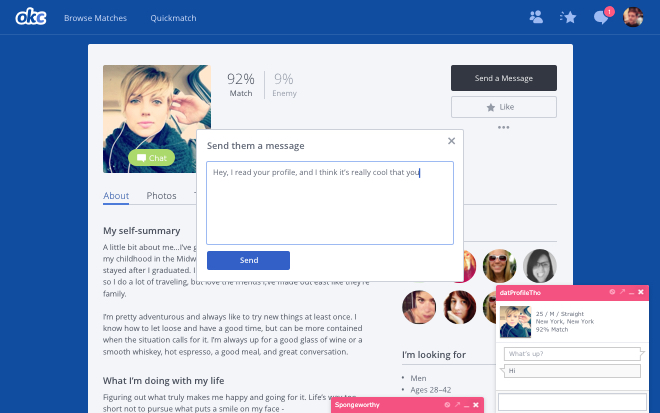Select the About tab

[x=116, y=196]
